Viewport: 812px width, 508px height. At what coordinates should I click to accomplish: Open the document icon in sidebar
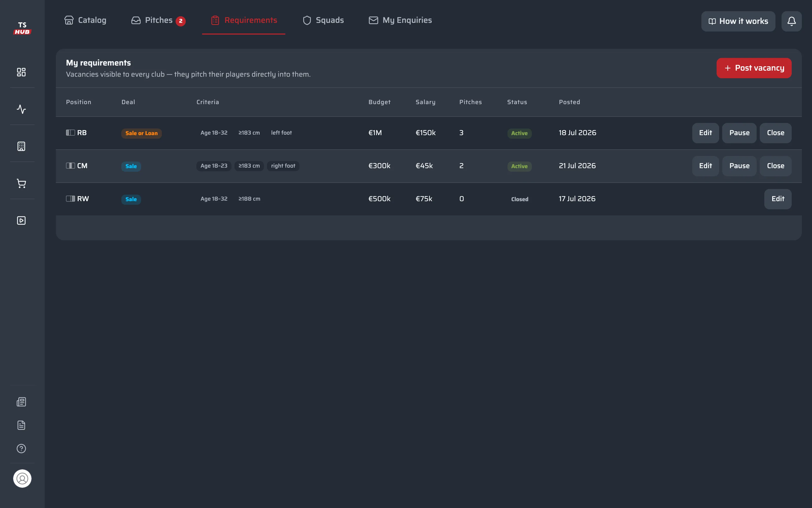[x=21, y=425]
